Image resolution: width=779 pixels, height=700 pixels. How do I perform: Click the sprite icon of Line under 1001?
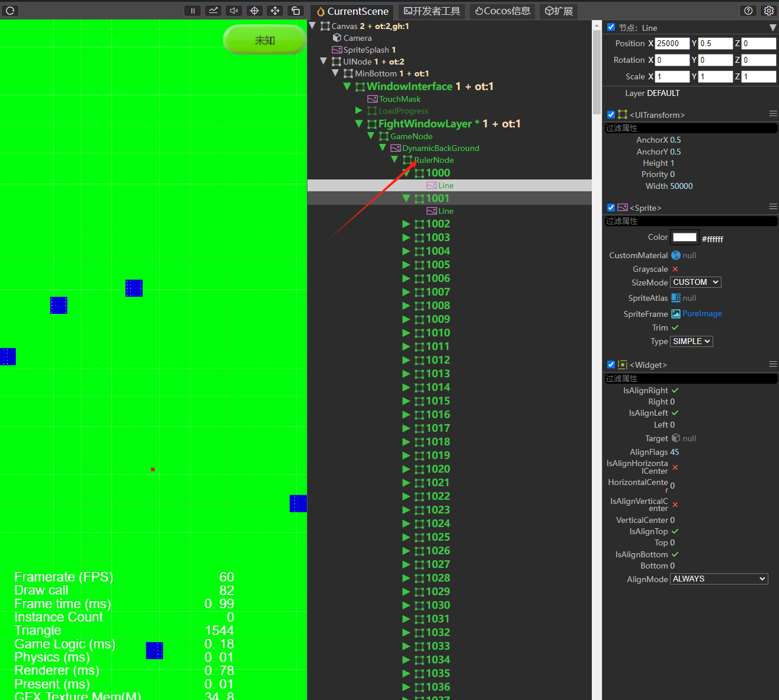click(x=432, y=211)
